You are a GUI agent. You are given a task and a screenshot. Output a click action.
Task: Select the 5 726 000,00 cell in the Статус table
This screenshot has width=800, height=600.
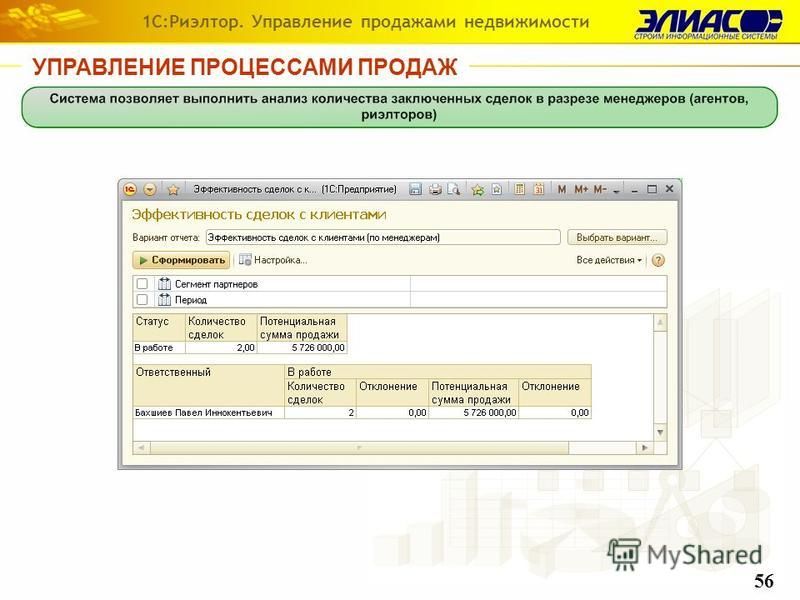click(302, 347)
